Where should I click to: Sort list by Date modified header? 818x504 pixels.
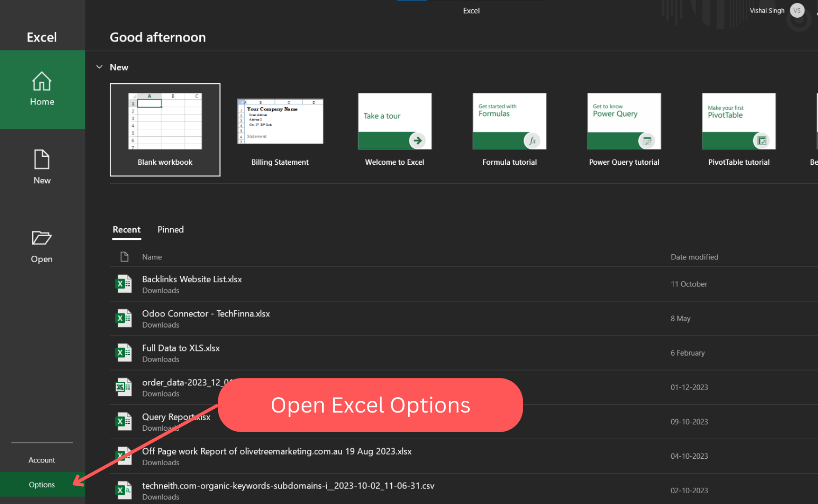tap(694, 257)
